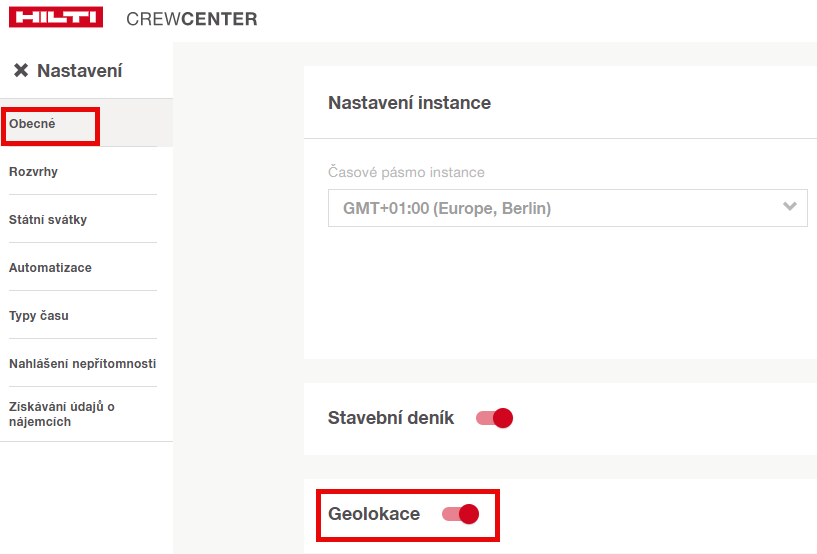This screenshot has width=817, height=554.
Task: Open the GMT+01:00 time zone combo box
Action: tap(550, 209)
